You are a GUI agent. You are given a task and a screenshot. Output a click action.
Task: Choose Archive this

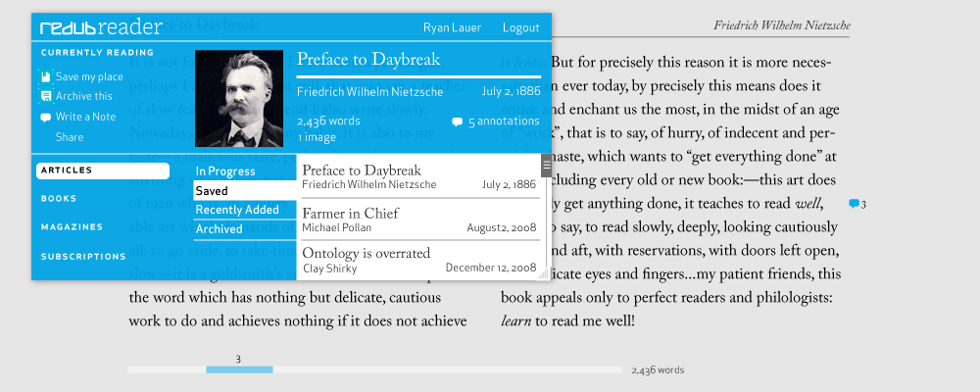click(83, 96)
